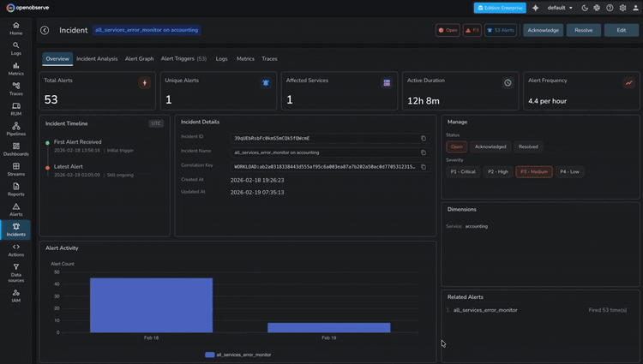Set status to Acknowledged in Manage panel
Viewport: 643px width, 364px height.
click(490, 146)
